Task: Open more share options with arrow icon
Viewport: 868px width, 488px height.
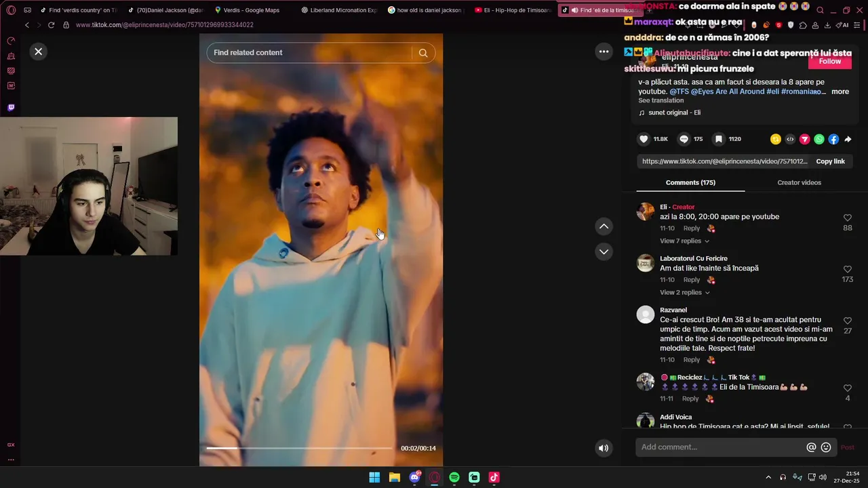Action: click(x=848, y=139)
